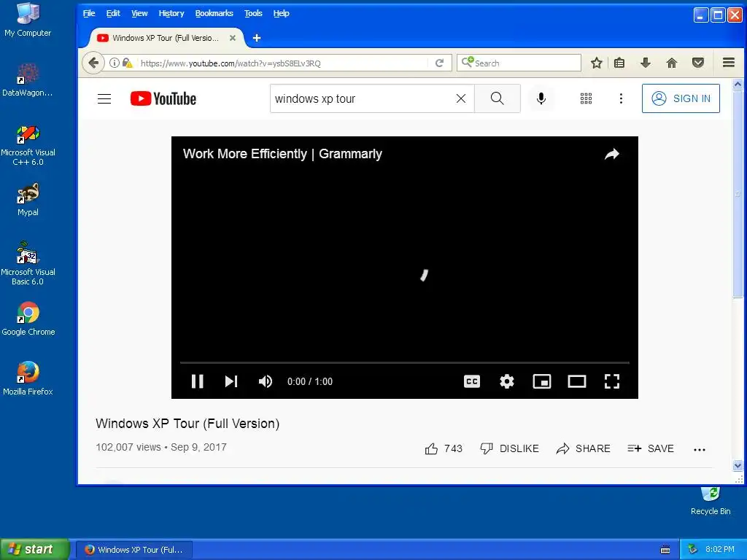Click the connection security lock warning icon
Image resolution: width=747 pixels, height=560 pixels.
point(127,63)
